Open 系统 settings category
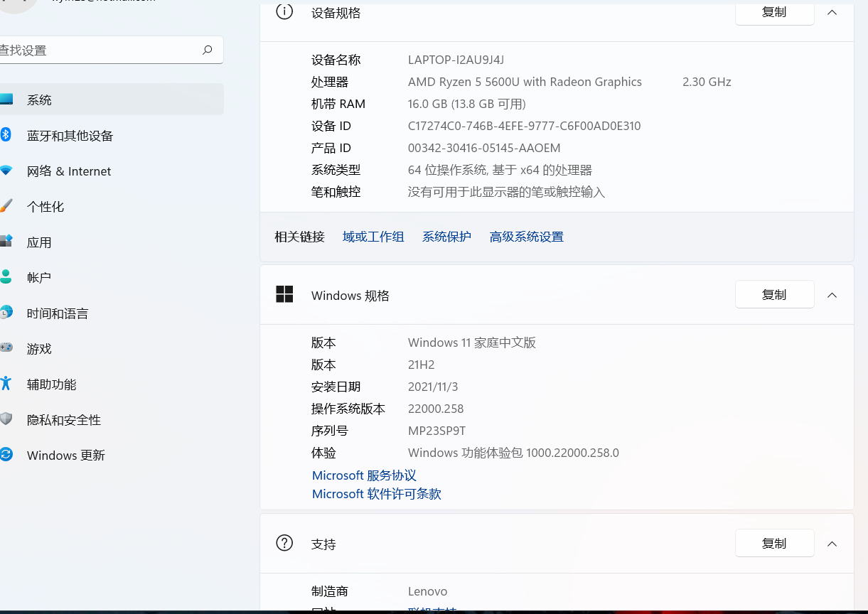This screenshot has width=868, height=614. pyautogui.click(x=112, y=99)
